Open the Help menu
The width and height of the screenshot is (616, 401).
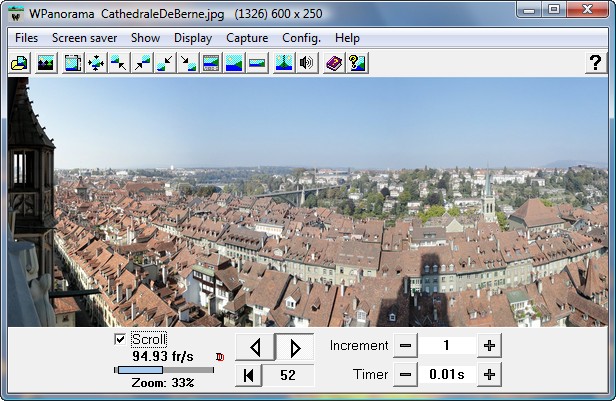[x=347, y=38]
